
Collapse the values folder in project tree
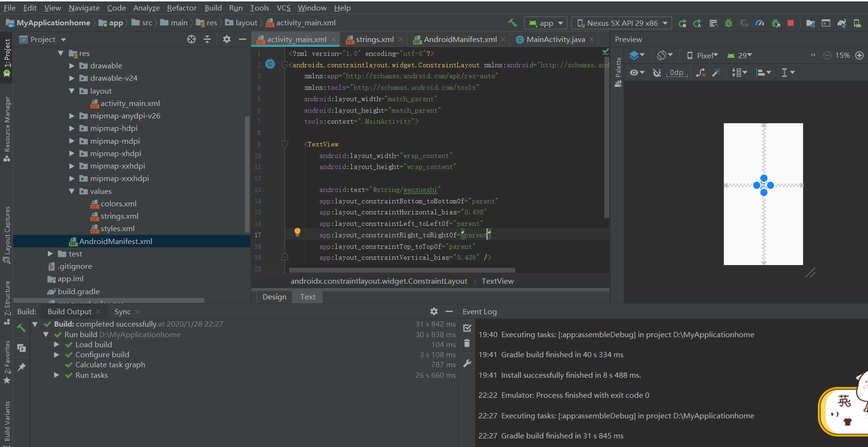click(x=72, y=191)
